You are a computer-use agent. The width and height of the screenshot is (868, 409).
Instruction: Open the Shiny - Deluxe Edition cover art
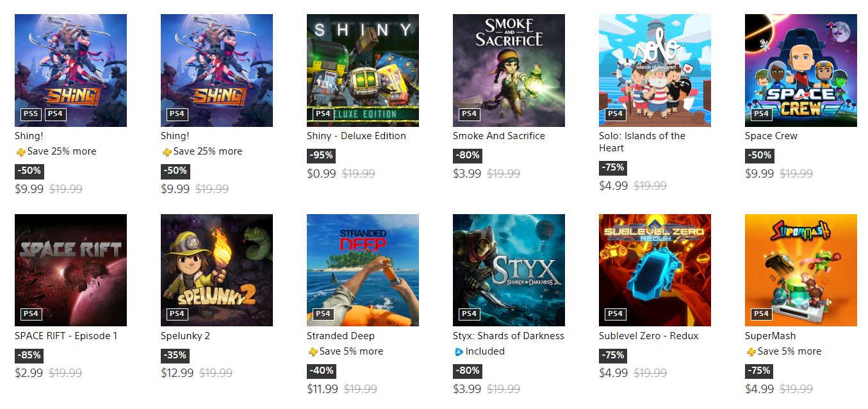point(363,71)
